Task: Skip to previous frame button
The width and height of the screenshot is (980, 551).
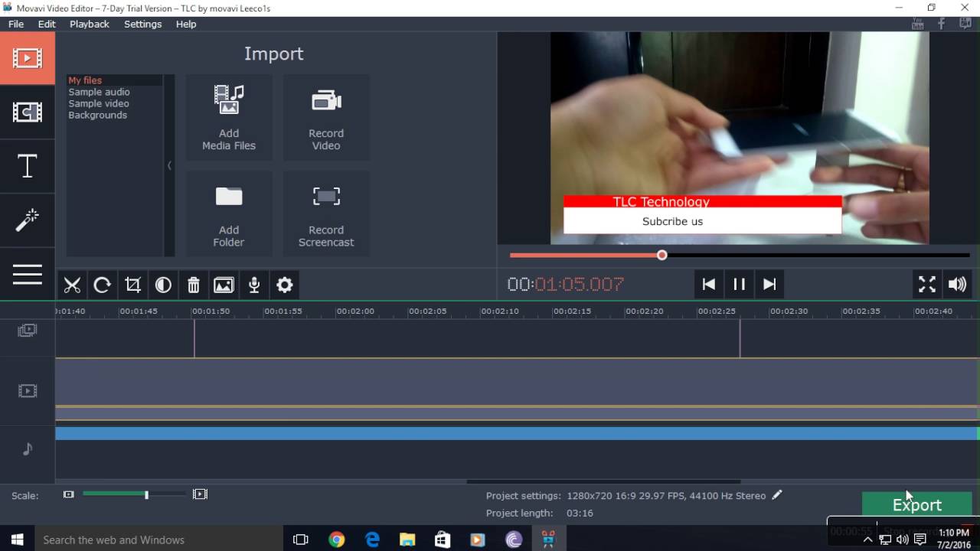Action: [709, 284]
